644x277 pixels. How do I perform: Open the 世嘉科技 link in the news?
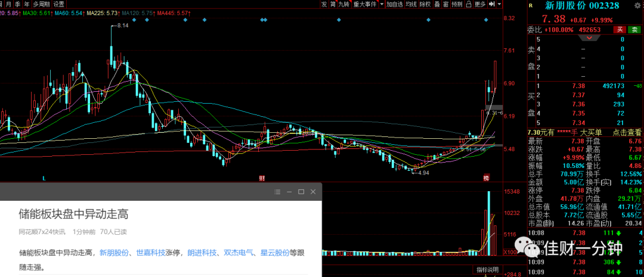[151, 253]
